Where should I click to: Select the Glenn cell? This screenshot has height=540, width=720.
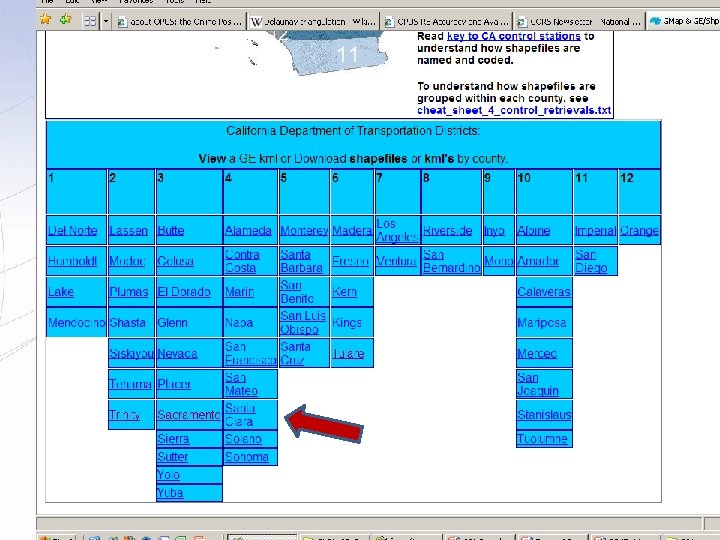[x=189, y=322]
